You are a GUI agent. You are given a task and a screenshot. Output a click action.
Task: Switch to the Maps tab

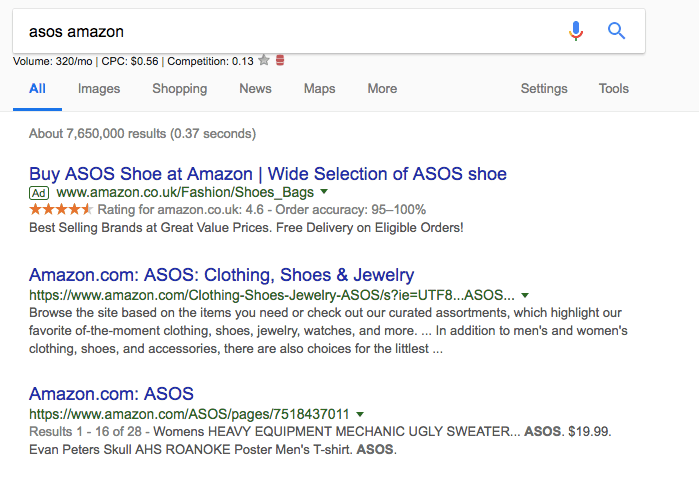pyautogui.click(x=320, y=89)
